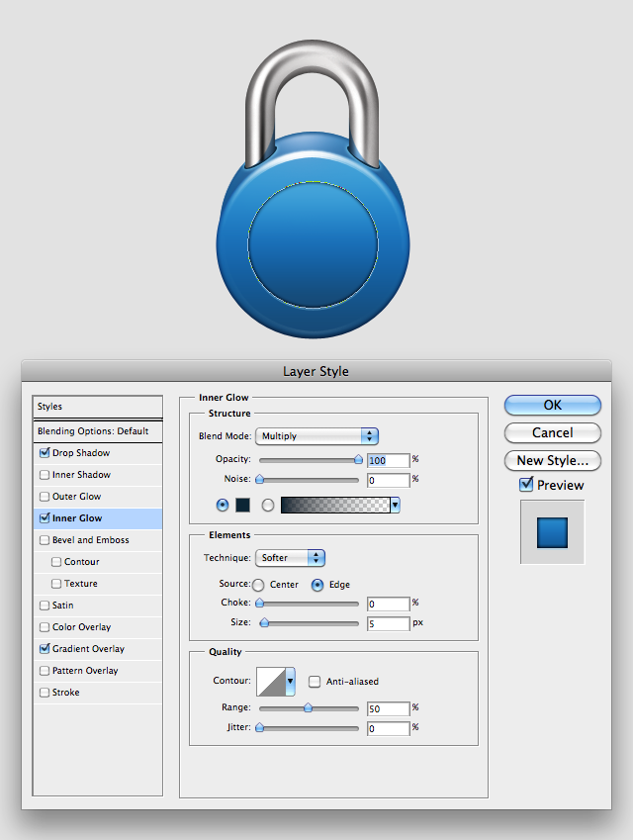Select Blending Options: Default
The height and width of the screenshot is (840, 633).
coord(98,431)
